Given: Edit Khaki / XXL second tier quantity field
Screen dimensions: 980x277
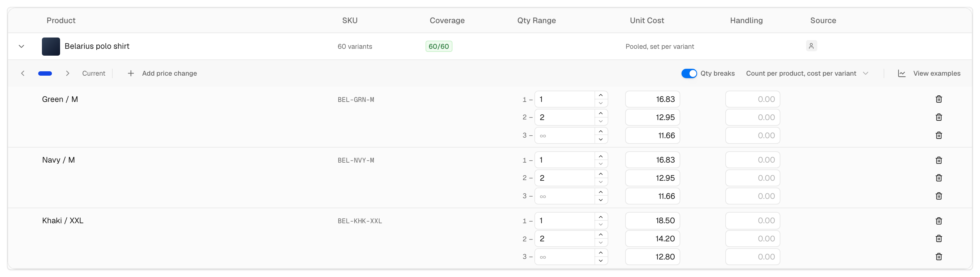Looking at the screenshot, I should [564, 239].
